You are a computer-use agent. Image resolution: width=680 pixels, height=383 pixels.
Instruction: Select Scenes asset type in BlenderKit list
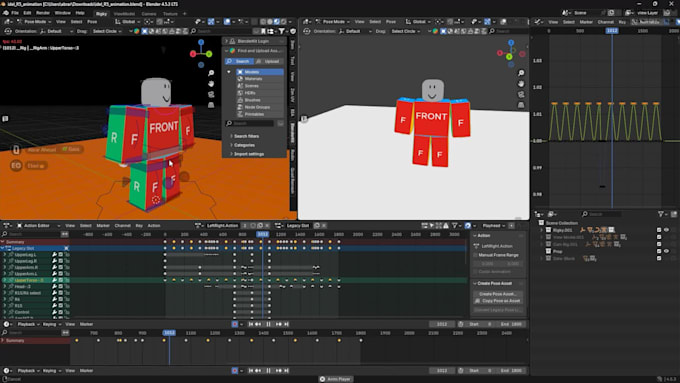pos(260,86)
